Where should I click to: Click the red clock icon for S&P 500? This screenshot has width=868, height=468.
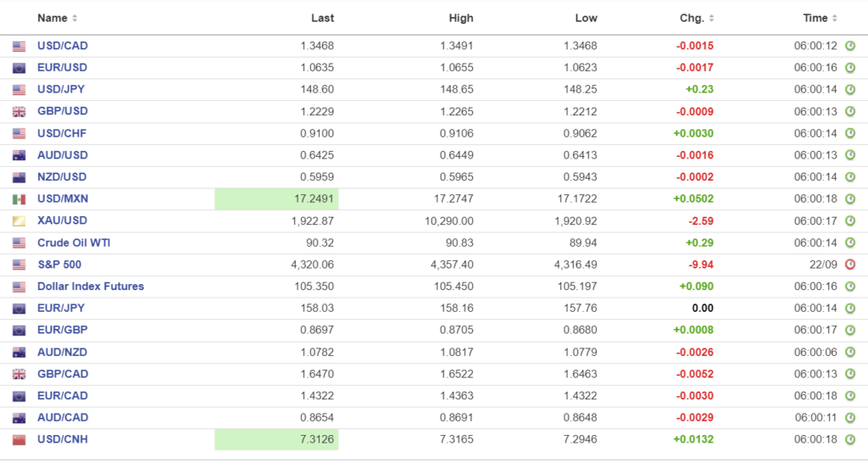tap(849, 265)
